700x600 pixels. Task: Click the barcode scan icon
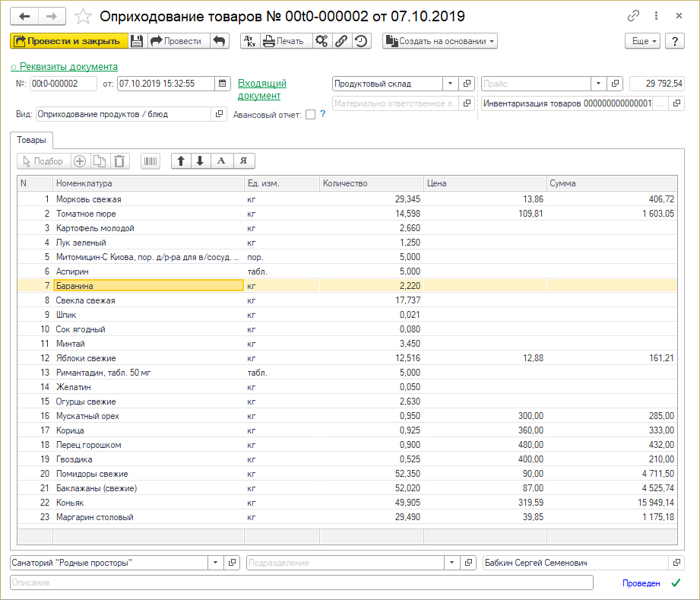[x=150, y=160]
